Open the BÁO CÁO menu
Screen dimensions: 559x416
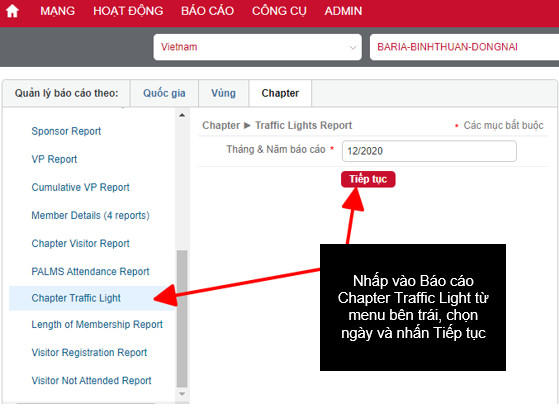[207, 11]
